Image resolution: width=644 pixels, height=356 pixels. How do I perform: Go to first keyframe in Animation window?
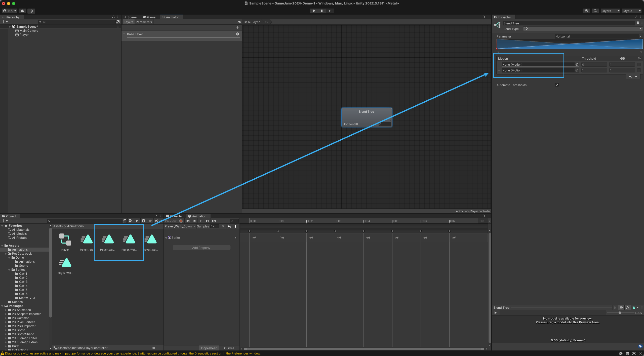188,221
